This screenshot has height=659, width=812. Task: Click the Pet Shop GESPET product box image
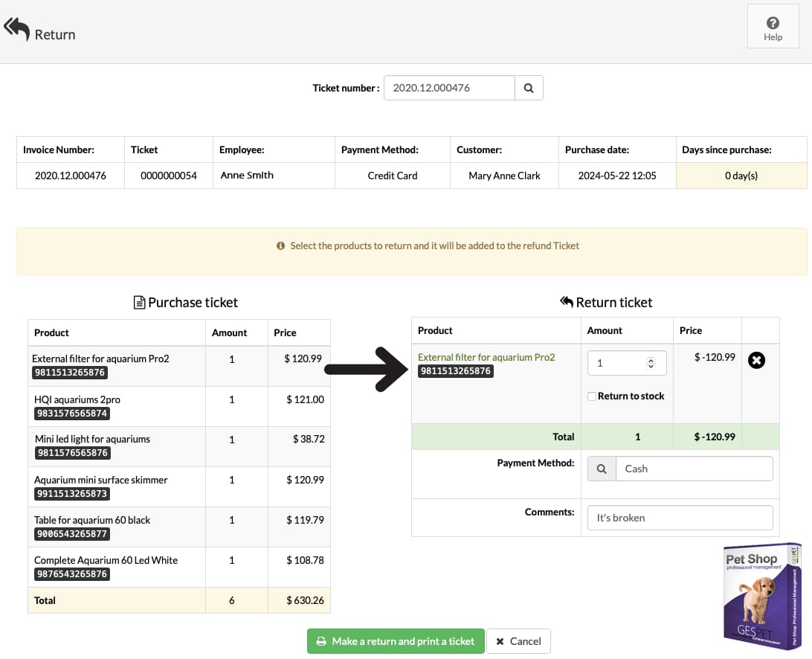tap(762, 596)
